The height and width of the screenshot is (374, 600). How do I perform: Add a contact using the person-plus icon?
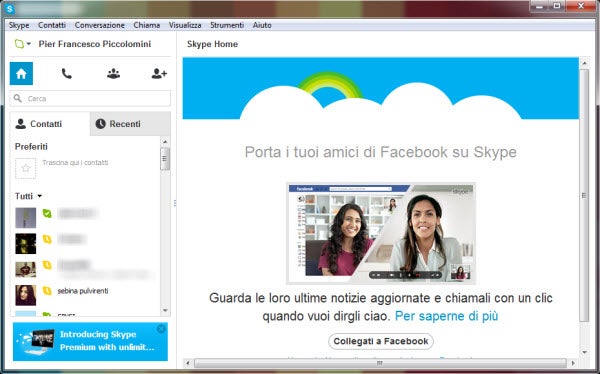point(159,73)
